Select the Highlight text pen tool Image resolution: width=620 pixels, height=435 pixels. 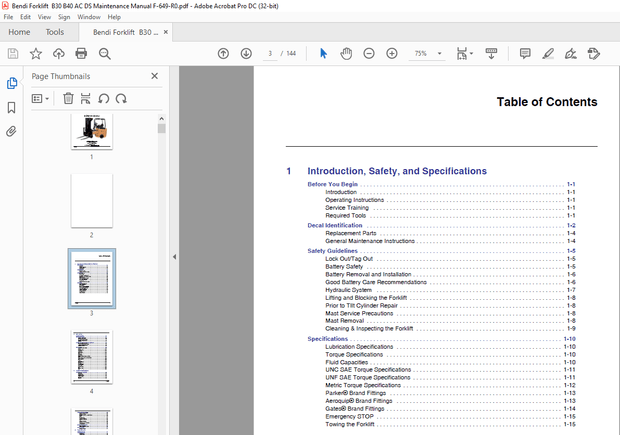548,53
